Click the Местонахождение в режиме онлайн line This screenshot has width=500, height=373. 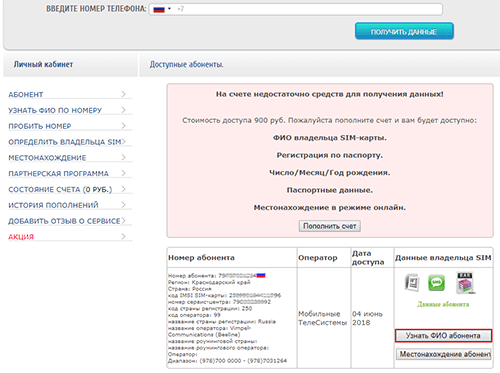(x=330, y=208)
